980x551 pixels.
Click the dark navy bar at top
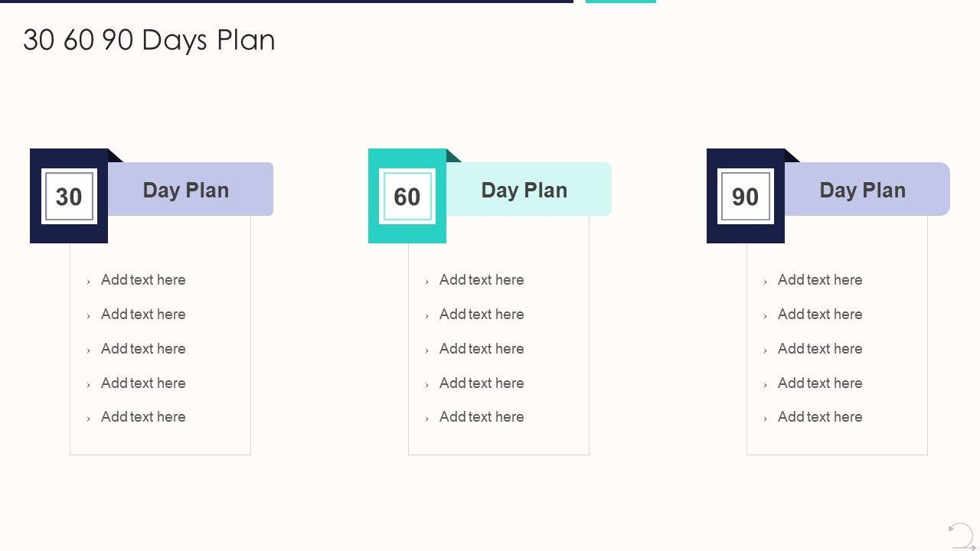[286, 2]
